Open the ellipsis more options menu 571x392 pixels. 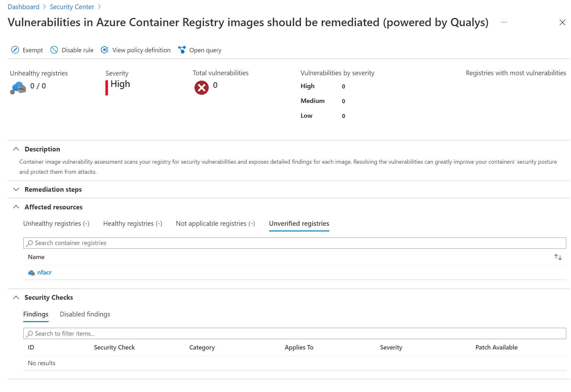coord(504,22)
